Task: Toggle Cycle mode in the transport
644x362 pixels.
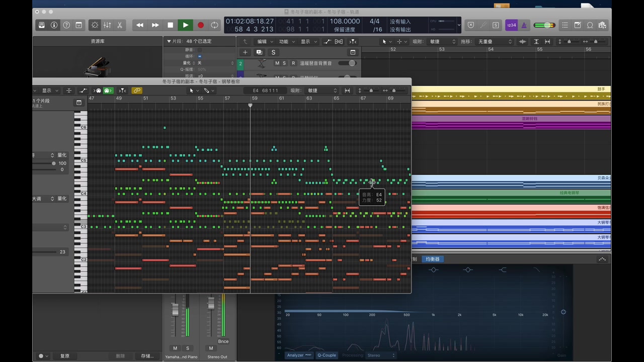Action: pyautogui.click(x=214, y=25)
